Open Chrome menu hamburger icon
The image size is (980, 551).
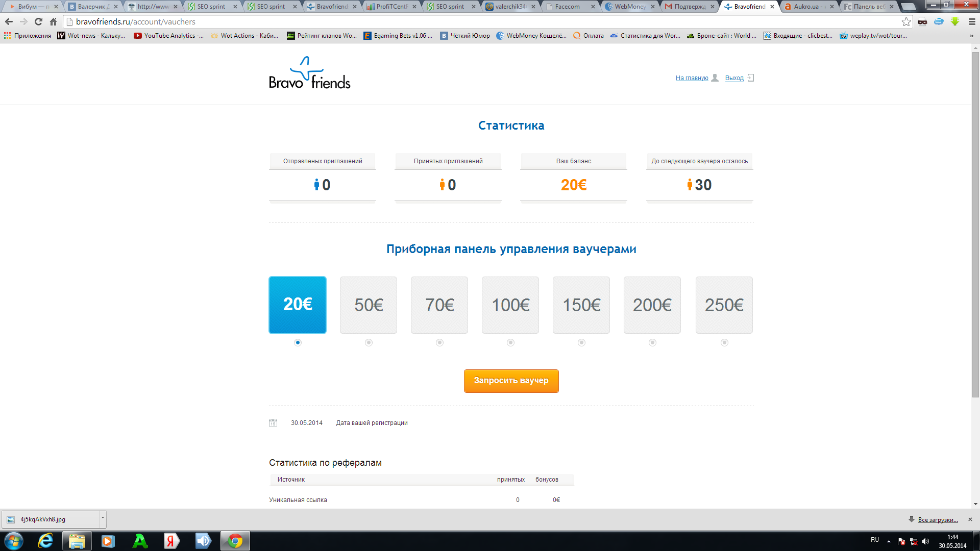click(972, 22)
